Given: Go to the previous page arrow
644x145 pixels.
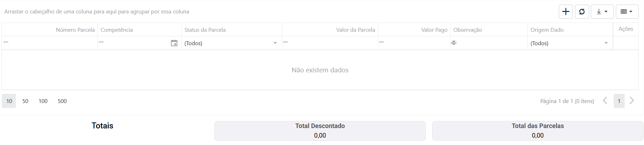Looking at the screenshot, I should (605, 101).
